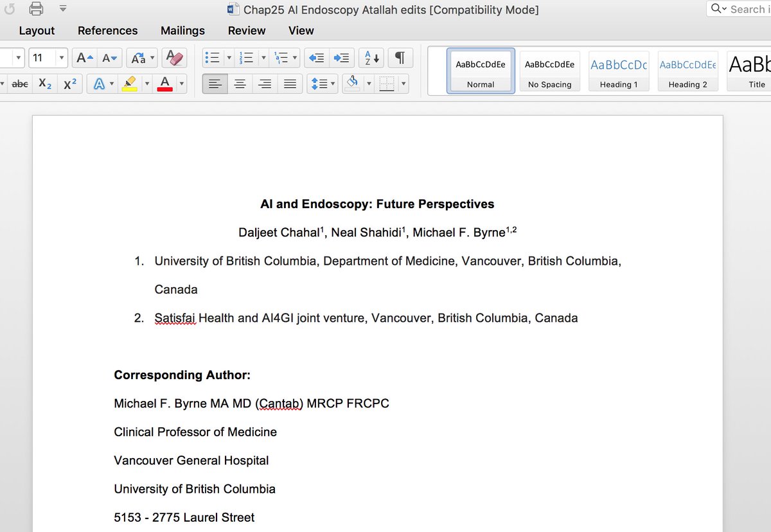Select Align Left paragraph alignment
The height and width of the screenshot is (532, 771).
click(x=215, y=84)
